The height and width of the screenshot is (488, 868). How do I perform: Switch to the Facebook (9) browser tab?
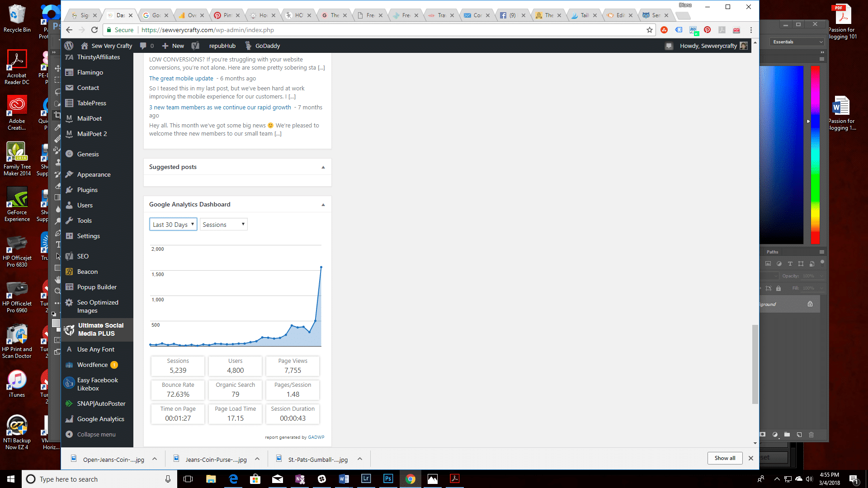pos(512,15)
